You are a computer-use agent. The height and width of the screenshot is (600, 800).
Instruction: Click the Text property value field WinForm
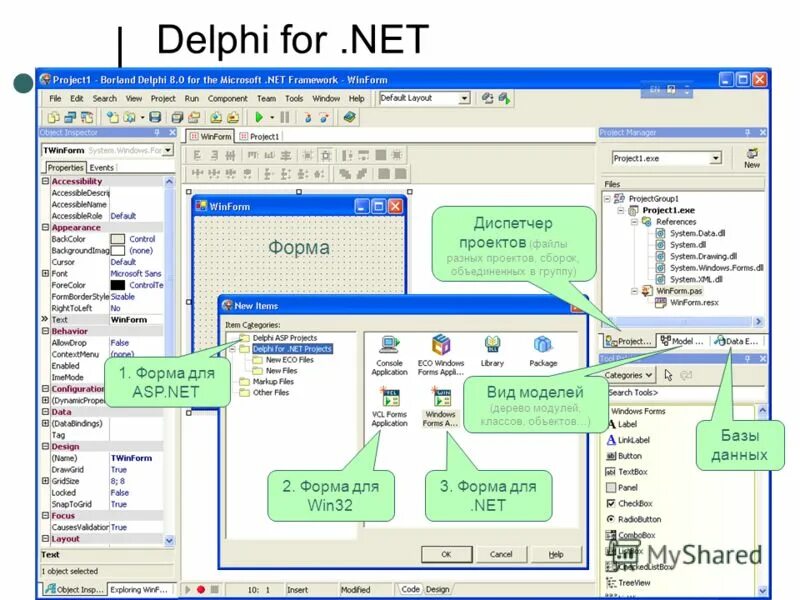point(136,320)
